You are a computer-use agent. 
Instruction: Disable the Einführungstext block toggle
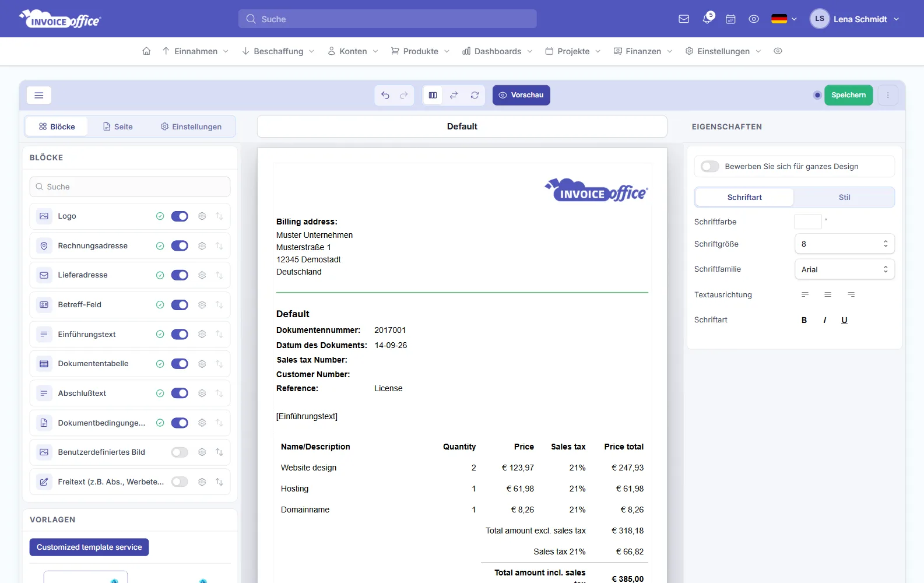[x=180, y=335]
